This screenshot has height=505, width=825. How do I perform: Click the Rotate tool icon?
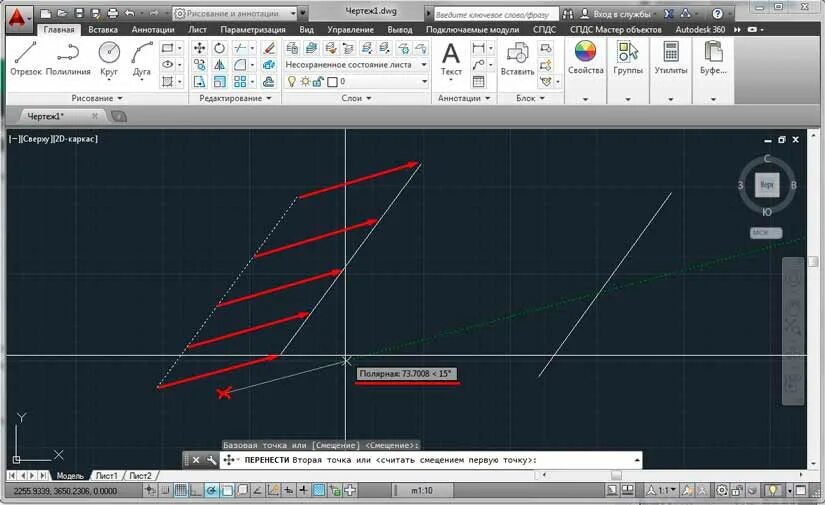pyautogui.click(x=219, y=48)
